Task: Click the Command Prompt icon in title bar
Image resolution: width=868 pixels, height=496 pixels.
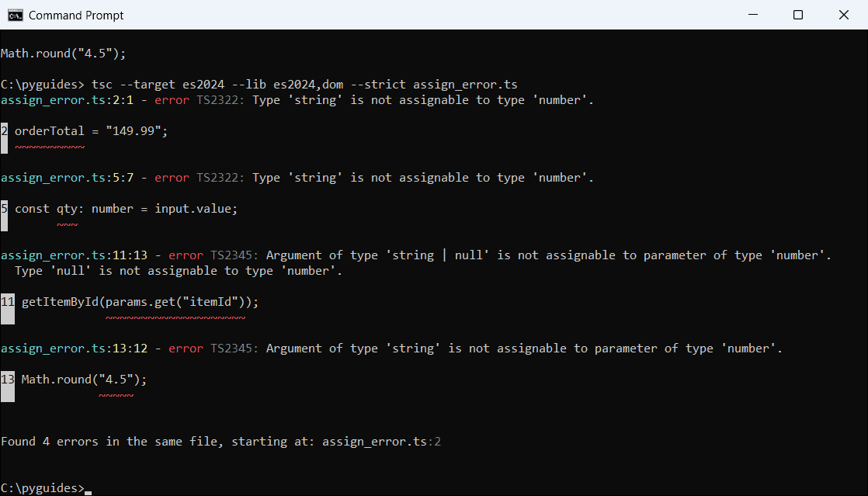Action: click(x=15, y=15)
